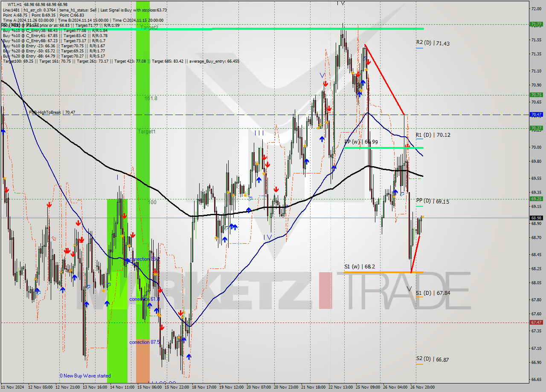
Task: Click the 11 Nov 2024 date label
Action: (12, 387)
